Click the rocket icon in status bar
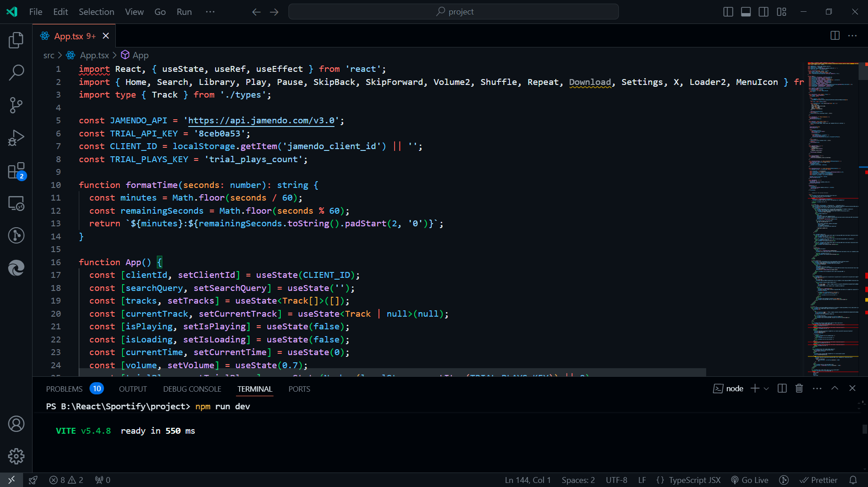 tap(33, 480)
